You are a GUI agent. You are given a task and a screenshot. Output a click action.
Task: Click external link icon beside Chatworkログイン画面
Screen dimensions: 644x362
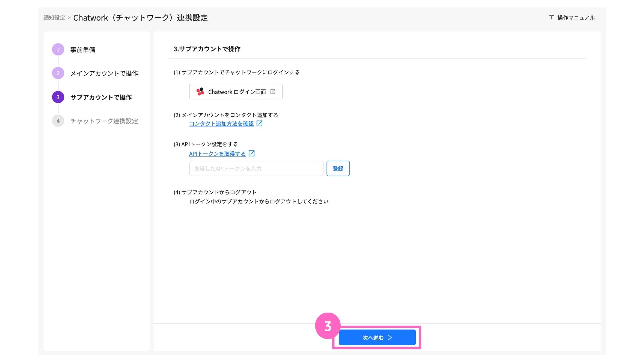[x=273, y=92]
